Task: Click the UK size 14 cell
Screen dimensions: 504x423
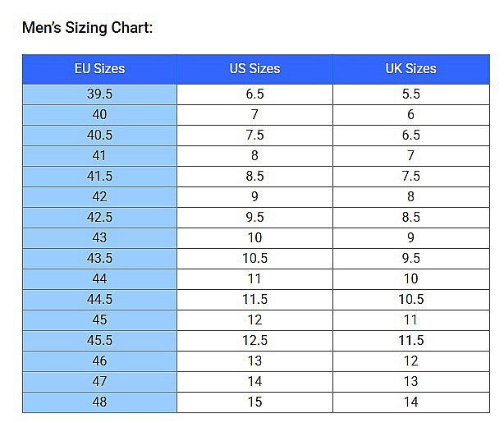Action: 411,402
